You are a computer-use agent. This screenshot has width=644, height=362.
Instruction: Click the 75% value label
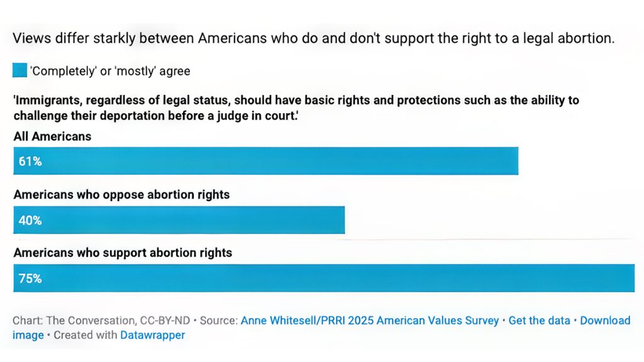coord(30,278)
